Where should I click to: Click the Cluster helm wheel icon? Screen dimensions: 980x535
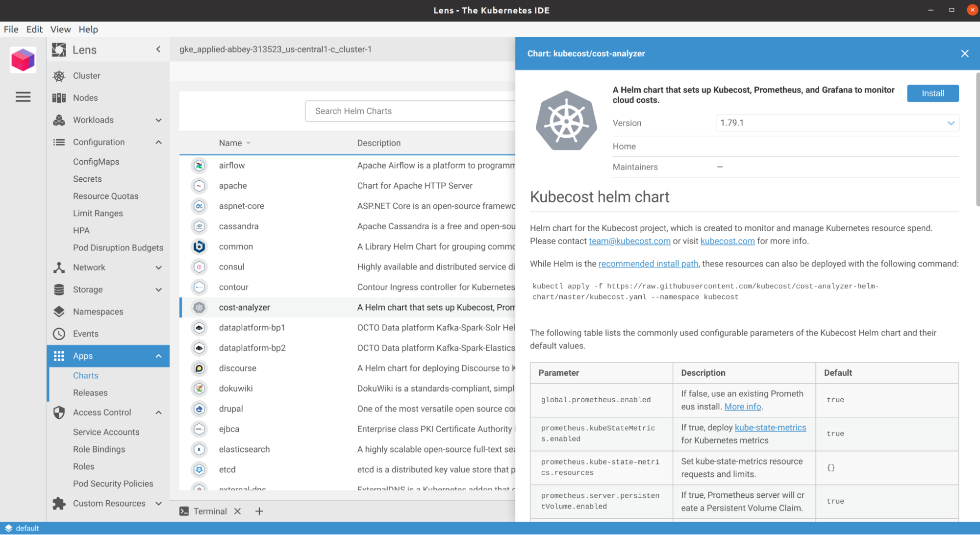pos(59,75)
